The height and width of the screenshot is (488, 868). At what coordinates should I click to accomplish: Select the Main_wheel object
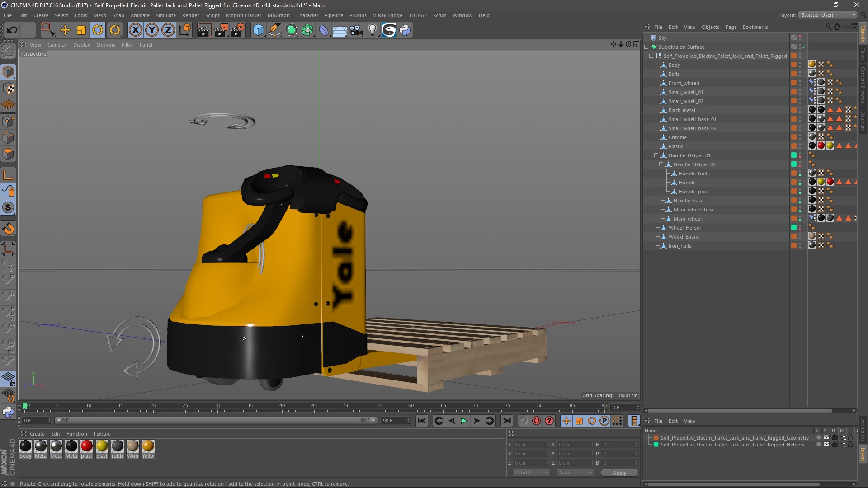(687, 219)
